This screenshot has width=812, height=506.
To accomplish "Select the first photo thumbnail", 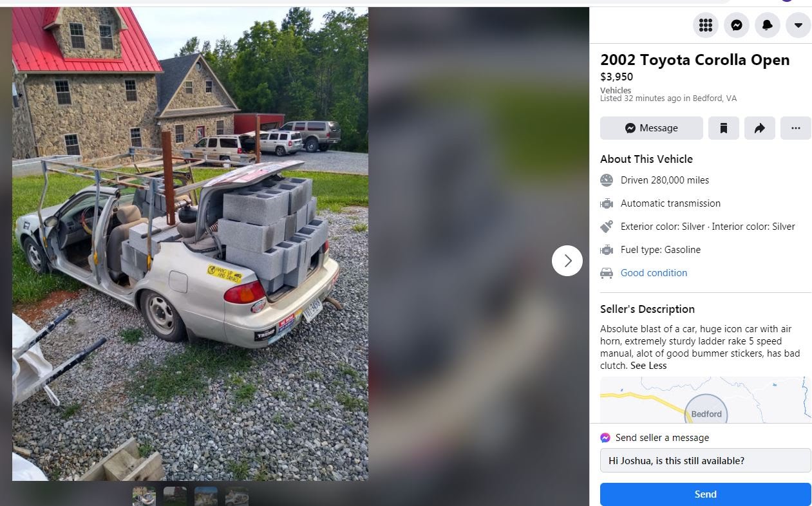I will click(x=144, y=496).
